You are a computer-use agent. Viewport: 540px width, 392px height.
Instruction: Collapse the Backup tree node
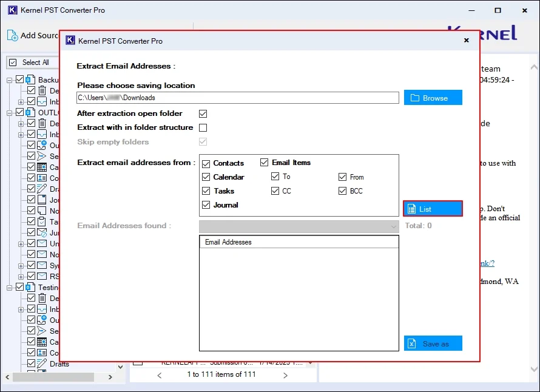tap(10, 80)
